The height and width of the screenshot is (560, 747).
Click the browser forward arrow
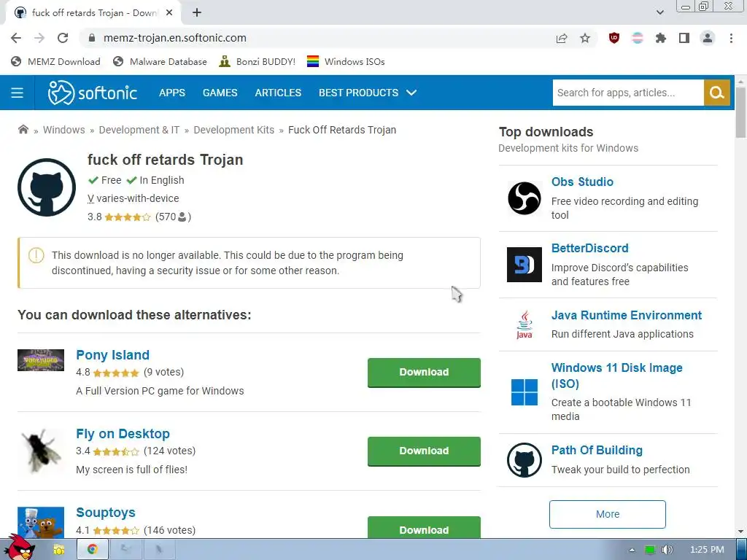click(x=39, y=38)
